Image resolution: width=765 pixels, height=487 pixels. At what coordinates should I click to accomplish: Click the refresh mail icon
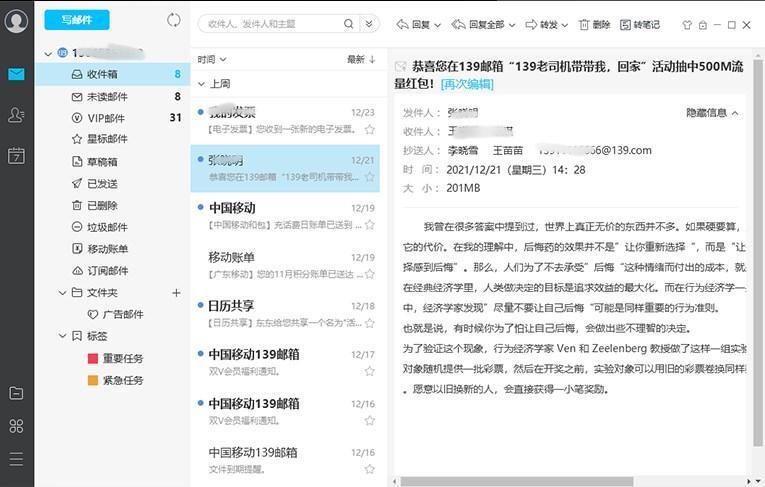pyautogui.click(x=174, y=20)
